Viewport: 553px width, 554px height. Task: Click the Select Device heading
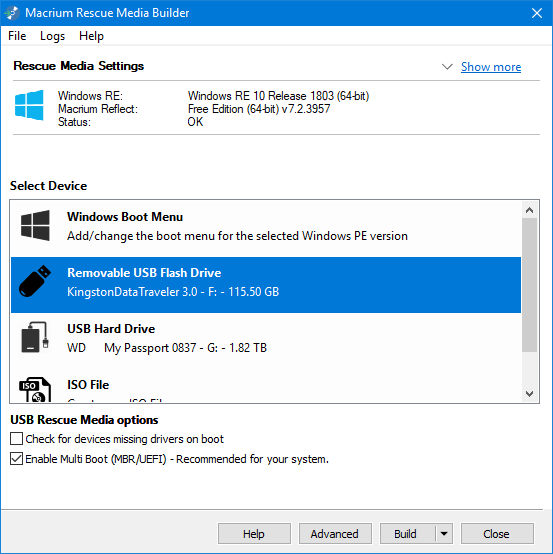click(x=48, y=186)
